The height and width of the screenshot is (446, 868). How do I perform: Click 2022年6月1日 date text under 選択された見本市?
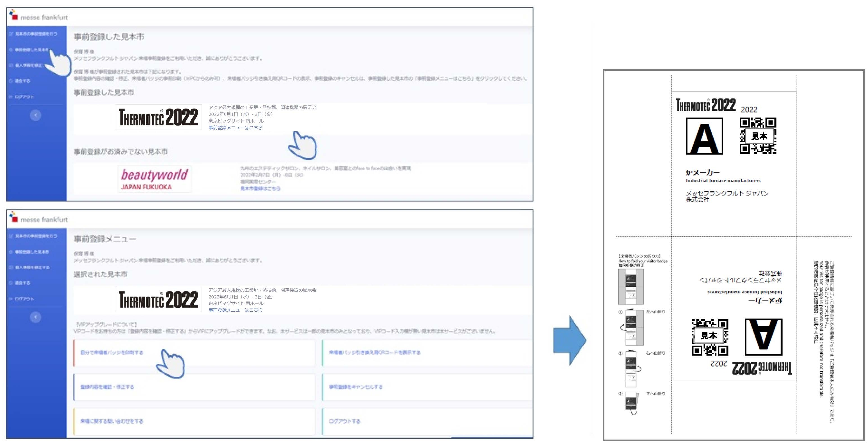click(x=241, y=296)
